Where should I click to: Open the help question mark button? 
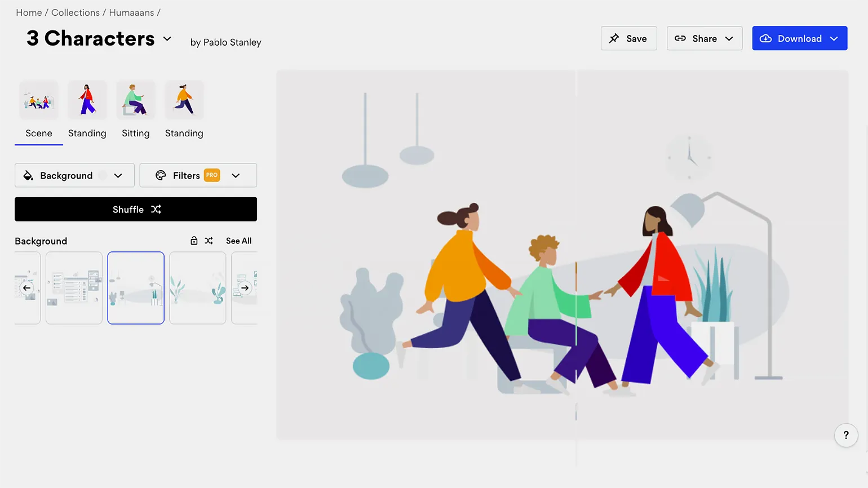click(845, 435)
